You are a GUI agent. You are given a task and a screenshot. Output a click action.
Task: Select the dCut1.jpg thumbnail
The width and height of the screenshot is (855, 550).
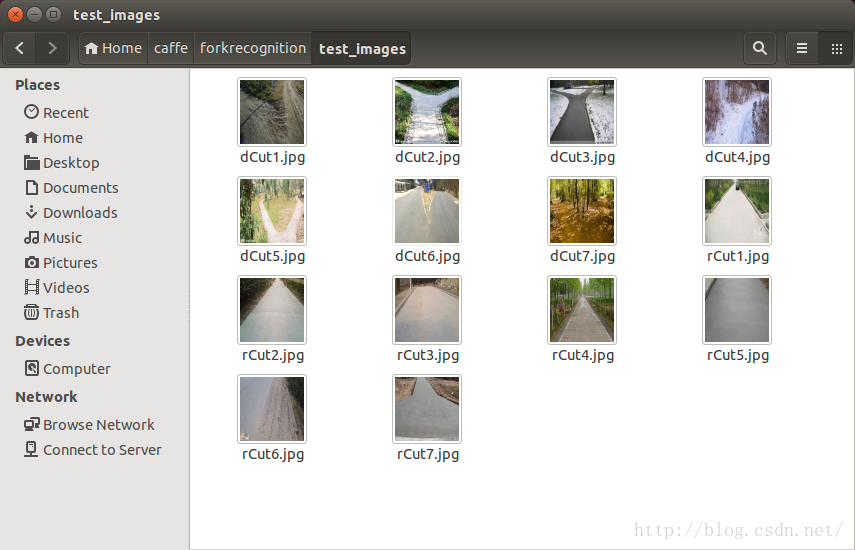pyautogui.click(x=272, y=112)
